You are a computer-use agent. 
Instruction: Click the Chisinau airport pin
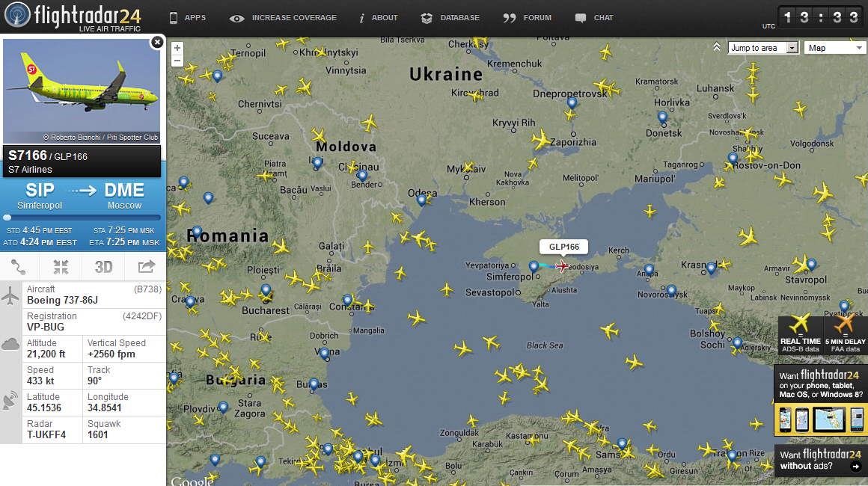[x=361, y=176]
